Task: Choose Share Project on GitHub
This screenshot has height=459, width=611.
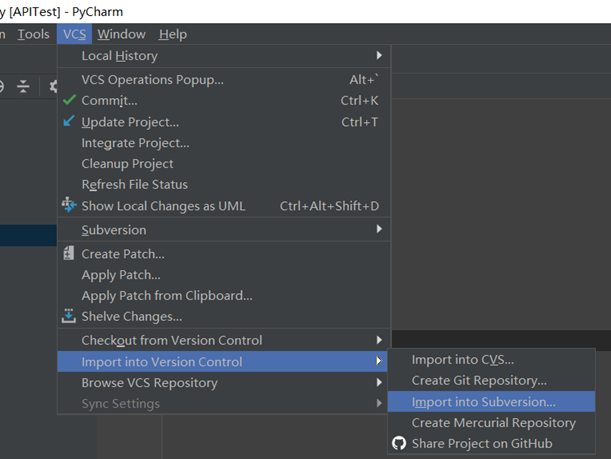Action: pyautogui.click(x=491, y=443)
